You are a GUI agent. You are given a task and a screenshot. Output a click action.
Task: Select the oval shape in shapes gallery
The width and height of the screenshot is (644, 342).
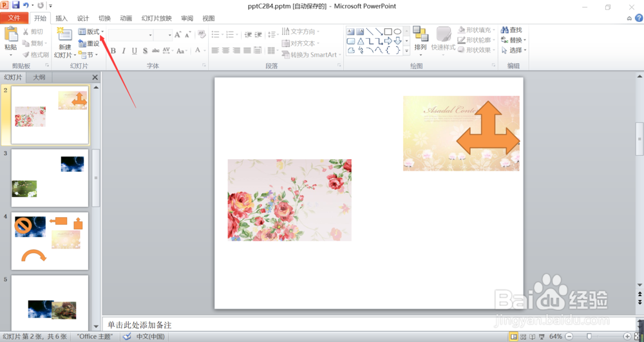click(x=397, y=32)
